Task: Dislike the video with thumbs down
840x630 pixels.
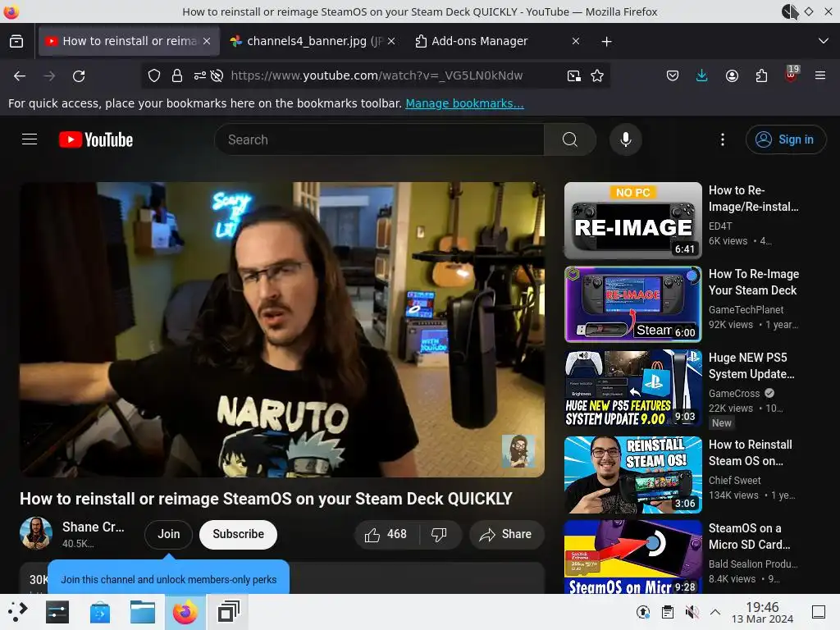Action: [440, 534]
